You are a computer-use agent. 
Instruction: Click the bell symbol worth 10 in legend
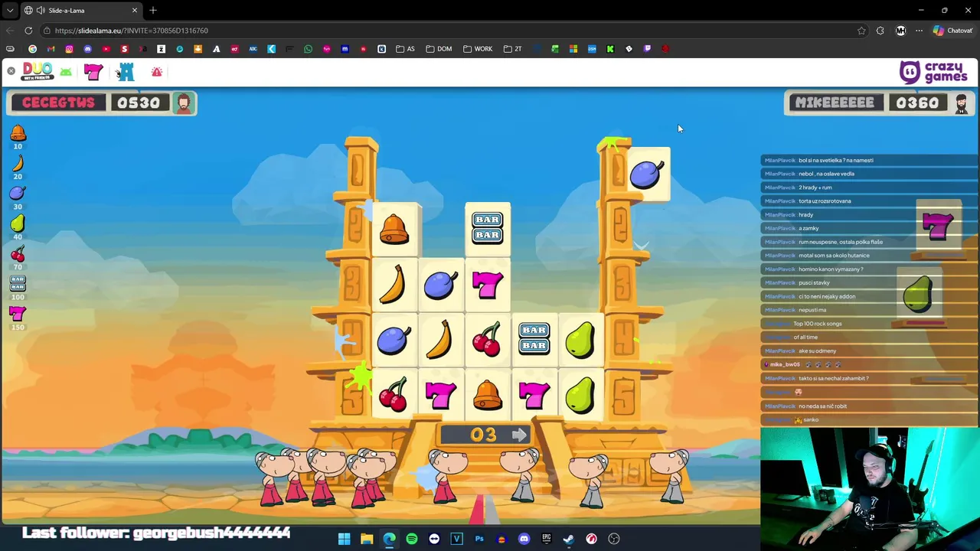pos(18,133)
